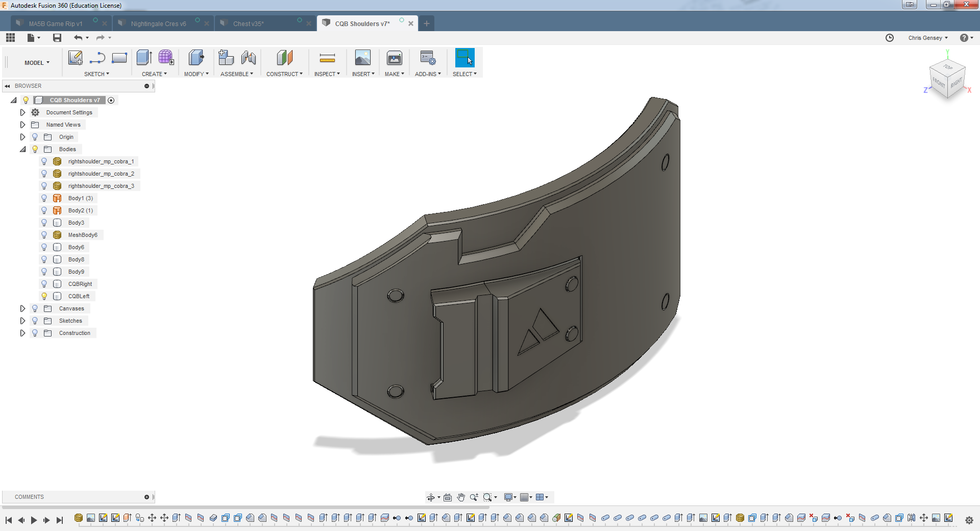Click the Look At icon
This screenshot has width=980, height=531.
coord(448,497)
